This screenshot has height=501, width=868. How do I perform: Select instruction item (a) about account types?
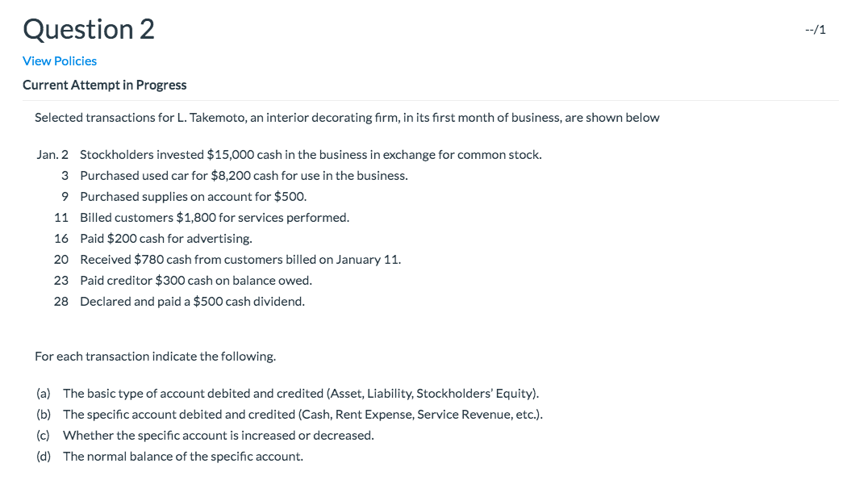coord(301,394)
